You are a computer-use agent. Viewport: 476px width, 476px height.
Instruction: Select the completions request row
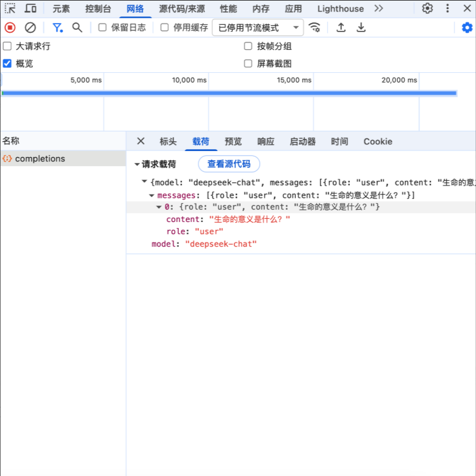63,158
